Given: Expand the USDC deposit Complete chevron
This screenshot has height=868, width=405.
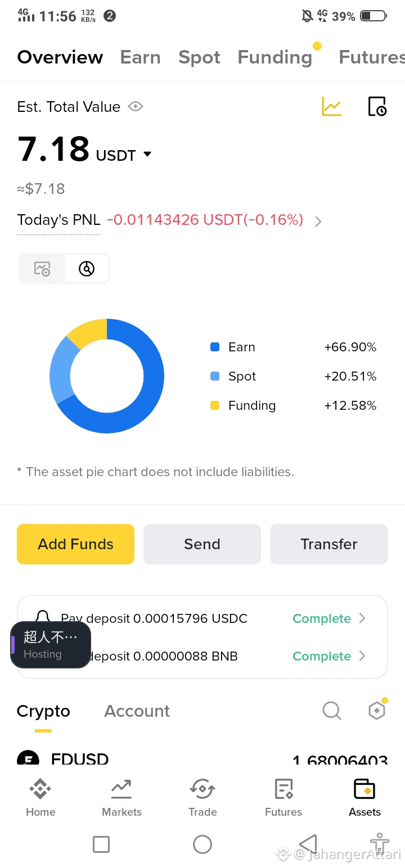Looking at the screenshot, I should point(362,618).
